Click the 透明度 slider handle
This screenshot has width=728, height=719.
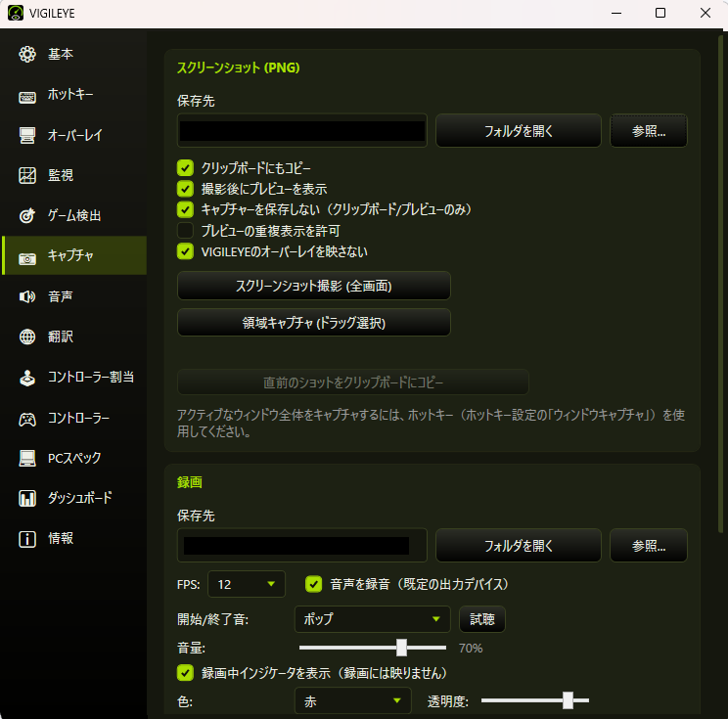click(x=568, y=700)
